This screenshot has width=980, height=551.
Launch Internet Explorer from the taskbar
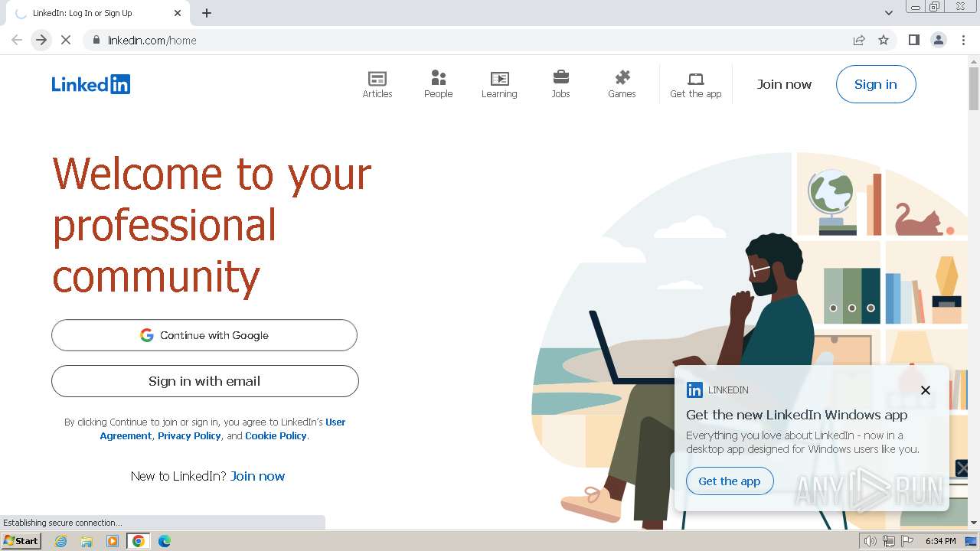pos(61,541)
